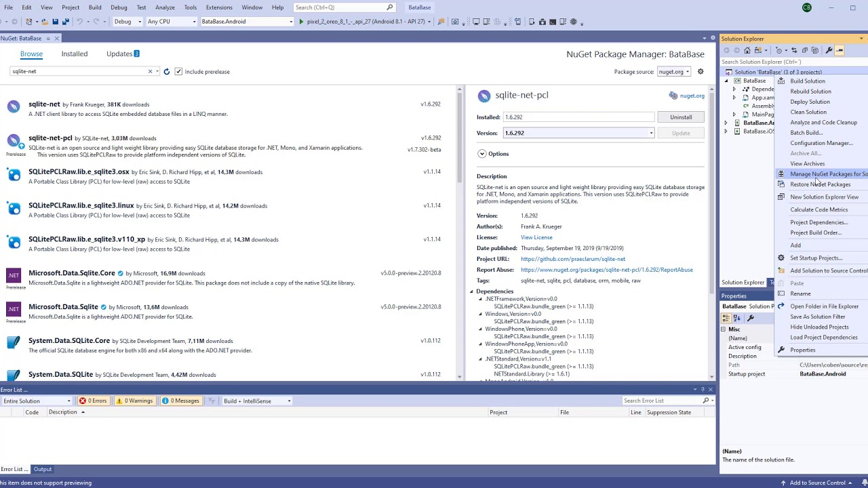The height and width of the screenshot is (488, 868).
Task: Click the Collapse All icon in Solution Explorer
Action: coord(804,50)
